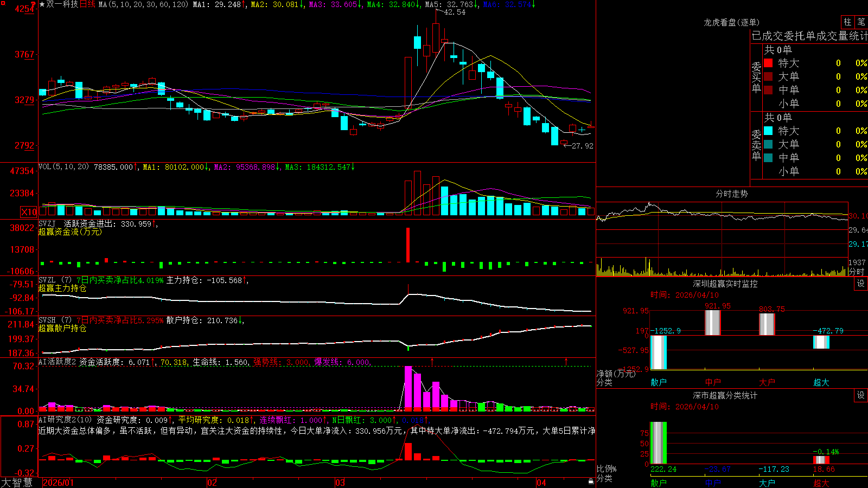Click the 04 month marker on the time axis

pyautogui.click(x=541, y=483)
